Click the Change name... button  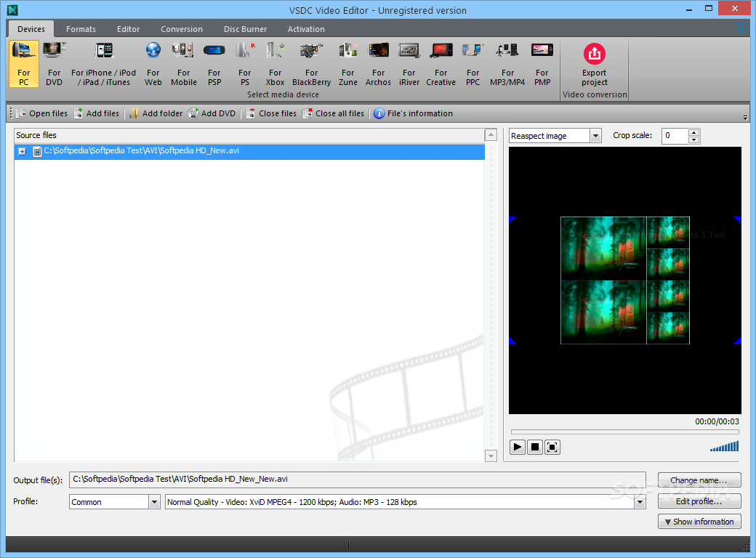[x=699, y=480]
